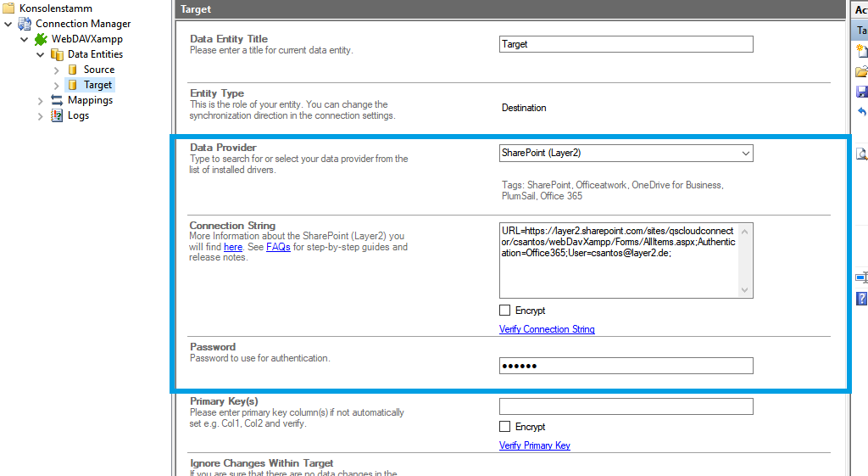
Task: Open the Data Provider dropdown list
Action: point(745,154)
